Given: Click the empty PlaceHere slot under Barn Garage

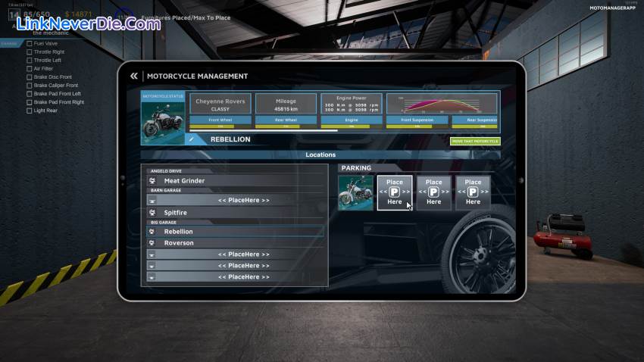Looking at the screenshot, I should click(243, 200).
